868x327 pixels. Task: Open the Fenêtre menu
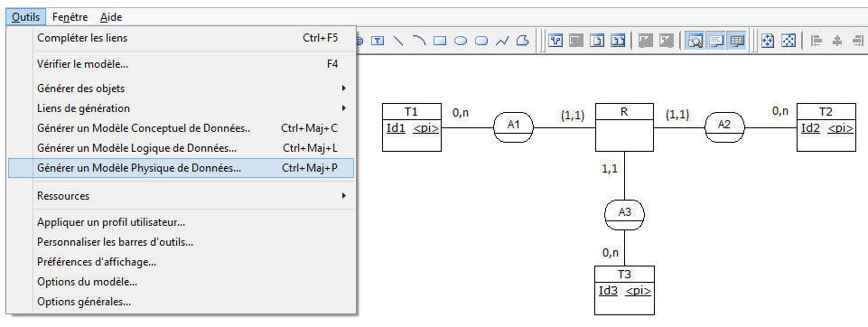[70, 17]
